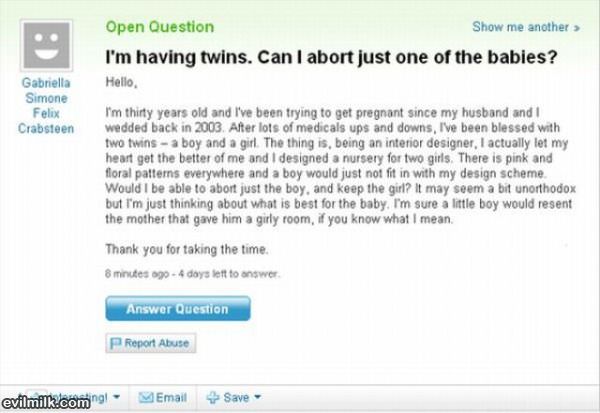Image resolution: width=600 pixels, height=413 pixels.
Task: Open the Save dropdown arrow
Action: pyautogui.click(x=258, y=397)
